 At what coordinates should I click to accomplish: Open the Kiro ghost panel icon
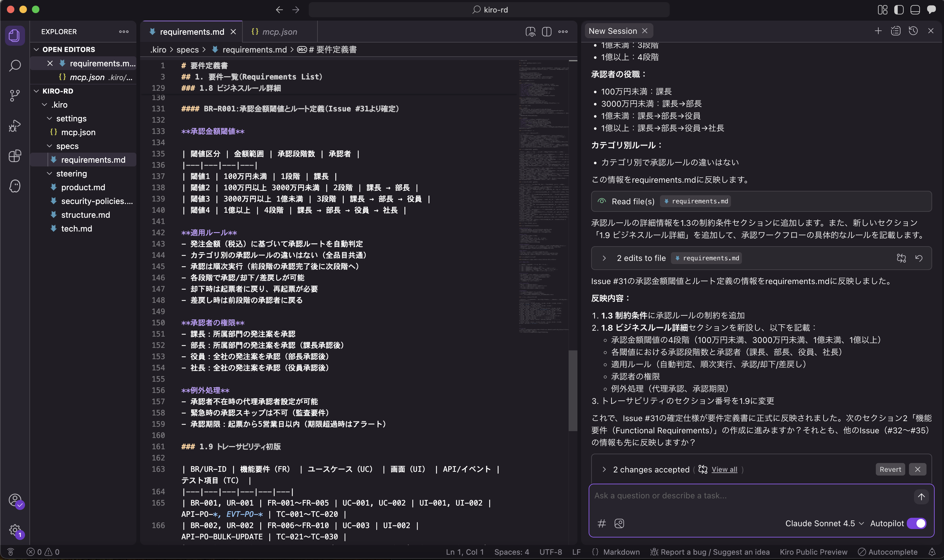(15, 186)
